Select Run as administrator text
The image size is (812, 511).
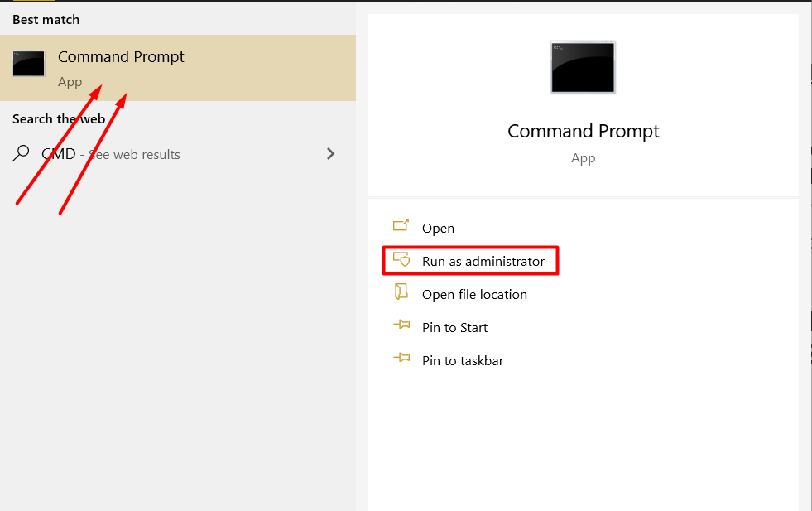pos(483,261)
